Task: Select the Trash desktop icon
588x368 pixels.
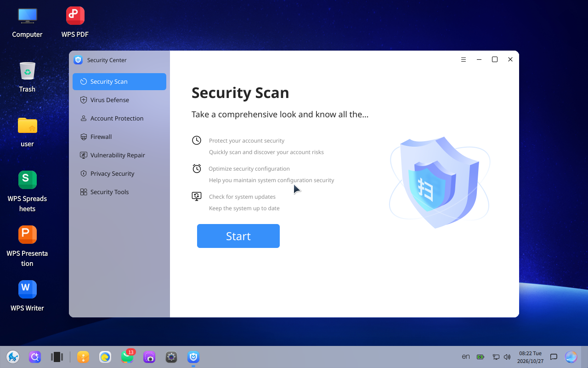Action: click(27, 77)
